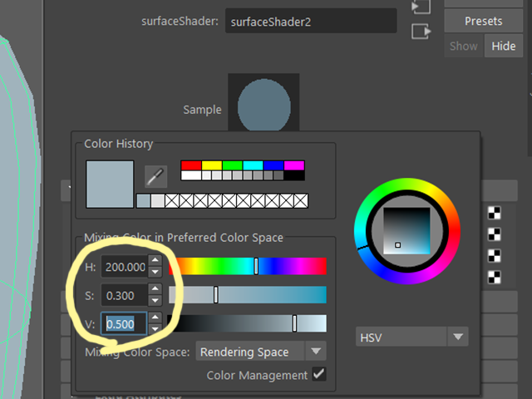Decrease Saturation with the down stepper

pos(155,301)
